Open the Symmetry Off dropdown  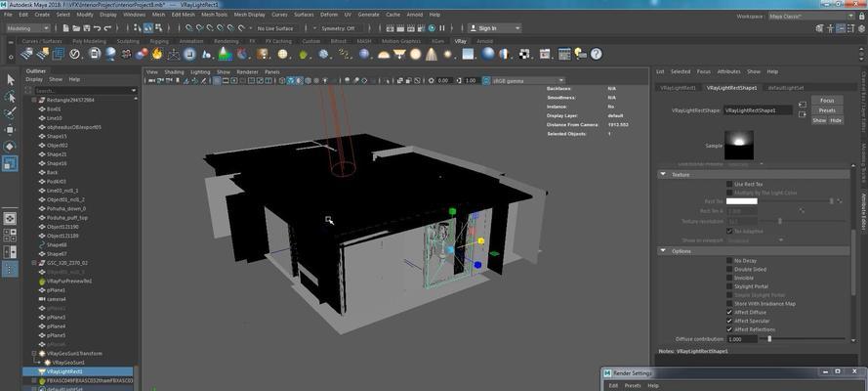(x=342, y=27)
